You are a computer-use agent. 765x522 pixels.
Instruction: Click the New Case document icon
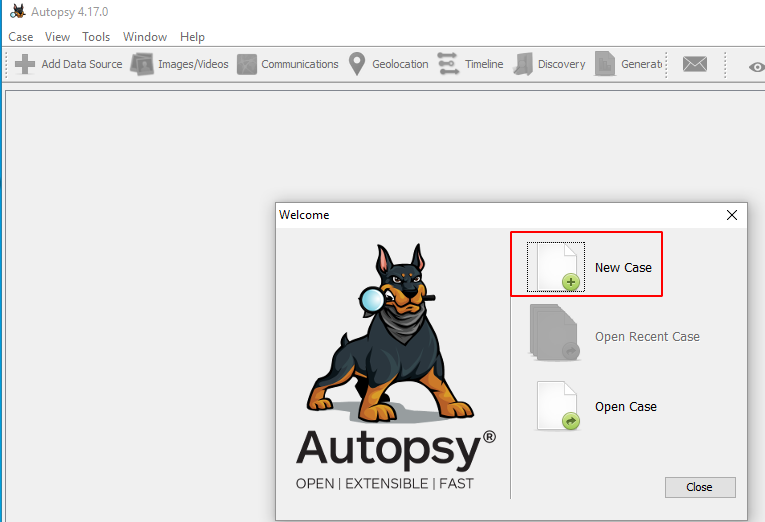point(556,267)
